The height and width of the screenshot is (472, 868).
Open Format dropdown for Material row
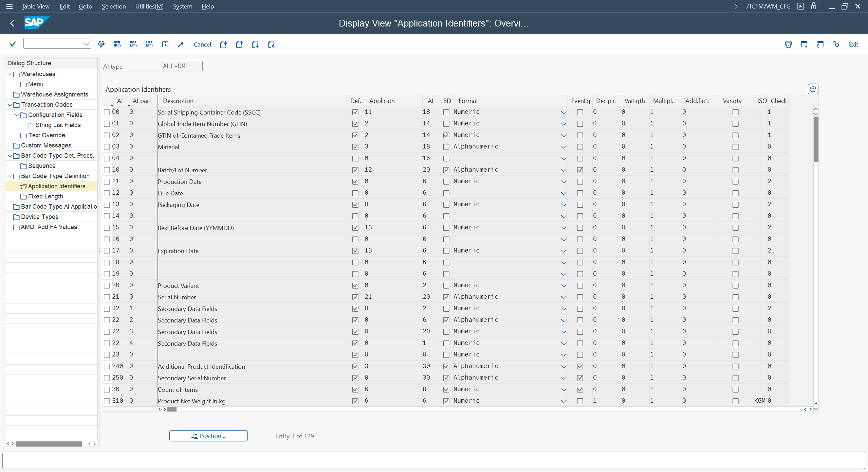coord(564,147)
